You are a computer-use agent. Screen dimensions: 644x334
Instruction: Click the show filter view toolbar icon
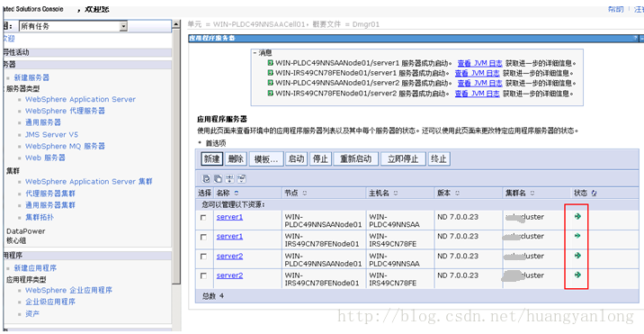coord(230,178)
